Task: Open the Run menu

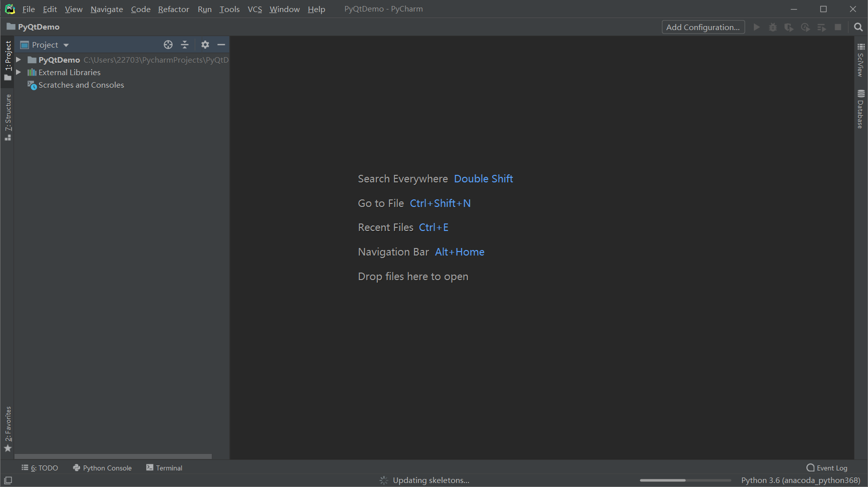Action: click(x=204, y=9)
